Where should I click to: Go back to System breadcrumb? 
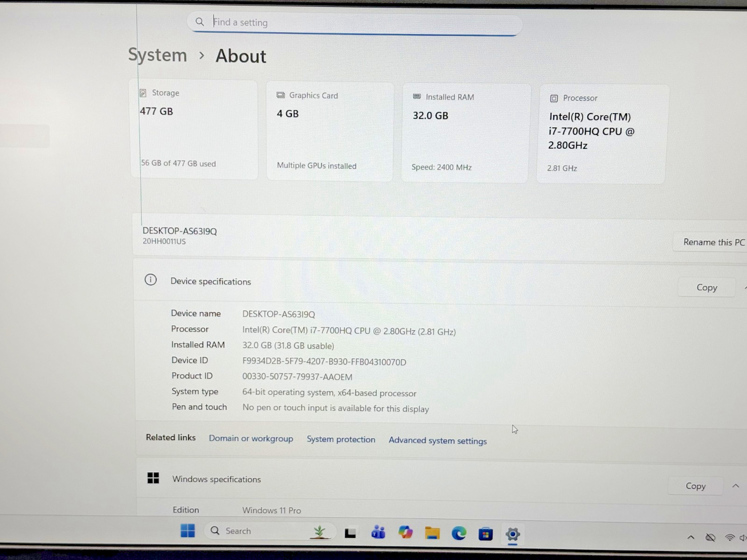pyautogui.click(x=157, y=55)
